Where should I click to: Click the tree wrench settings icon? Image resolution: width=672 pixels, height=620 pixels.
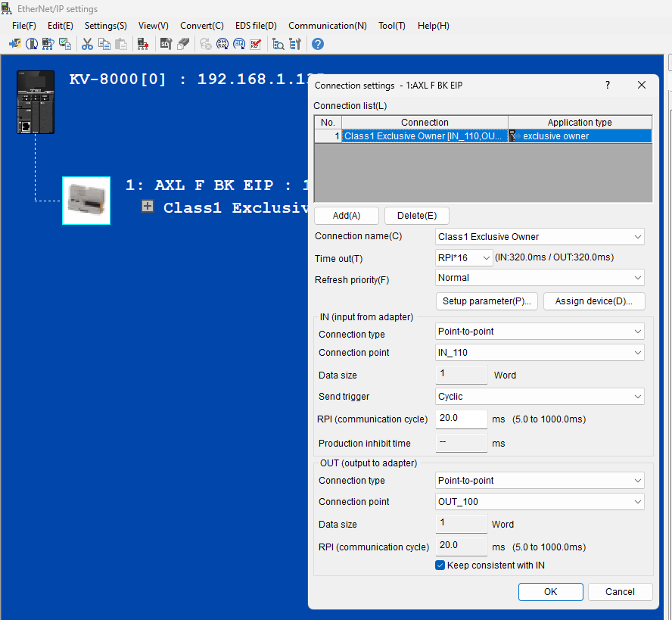coord(295,44)
